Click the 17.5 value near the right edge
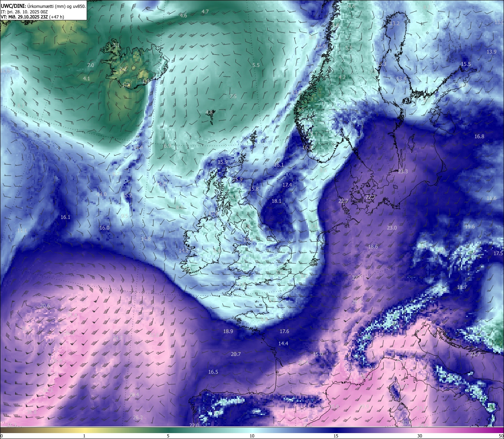The width and height of the screenshot is (504, 439). coord(498,254)
